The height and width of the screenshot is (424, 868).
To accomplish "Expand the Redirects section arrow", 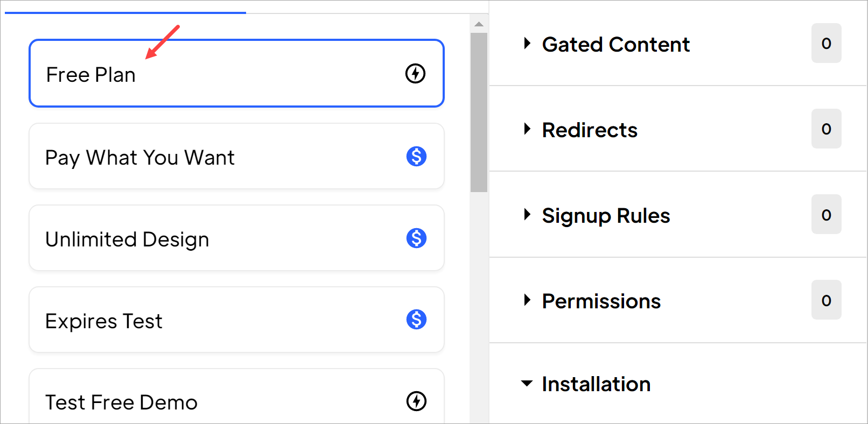I will pos(527,129).
